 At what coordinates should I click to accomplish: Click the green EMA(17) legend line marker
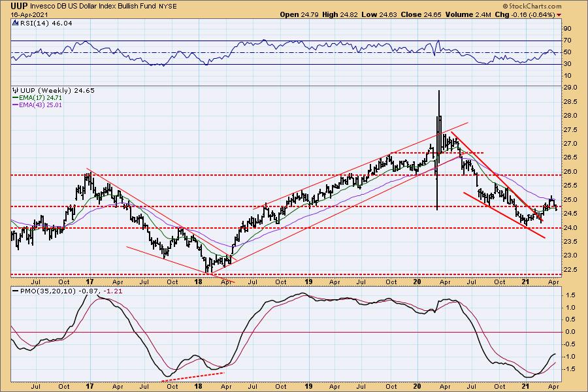point(16,98)
